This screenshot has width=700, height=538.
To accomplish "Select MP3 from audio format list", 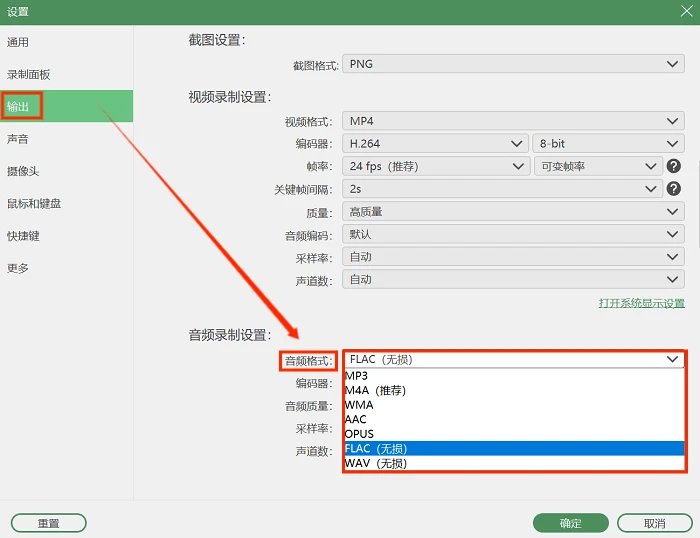I will pos(514,376).
